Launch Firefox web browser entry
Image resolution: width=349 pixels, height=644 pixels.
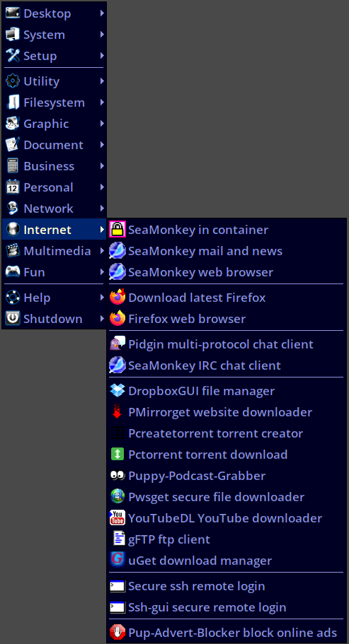(226, 319)
